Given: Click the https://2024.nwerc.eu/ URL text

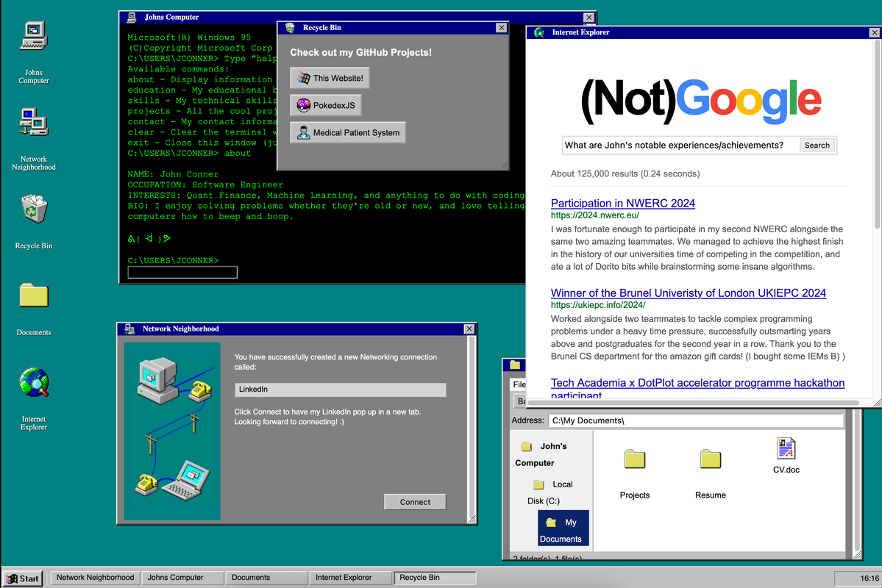Looking at the screenshot, I should (594, 215).
